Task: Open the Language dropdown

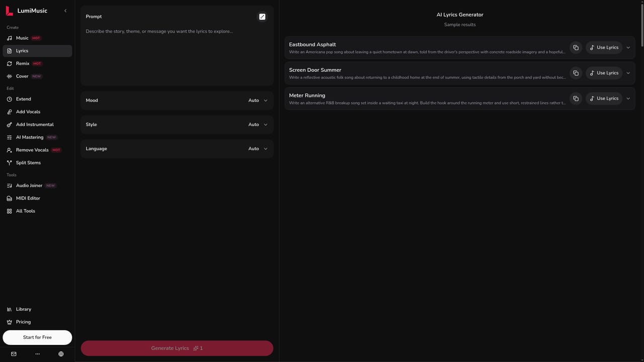Action: [177, 149]
